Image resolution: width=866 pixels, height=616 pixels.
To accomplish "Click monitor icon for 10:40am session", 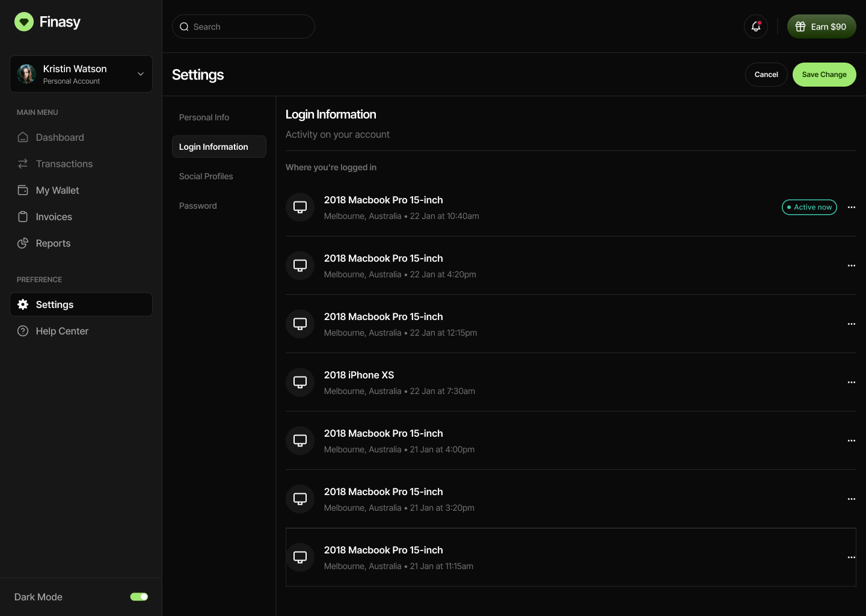I will click(x=300, y=207).
